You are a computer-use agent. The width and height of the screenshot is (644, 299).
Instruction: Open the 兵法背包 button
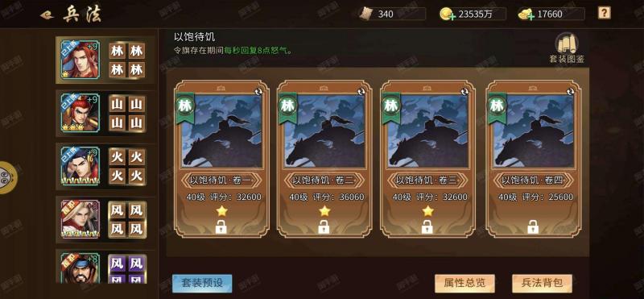542,283
